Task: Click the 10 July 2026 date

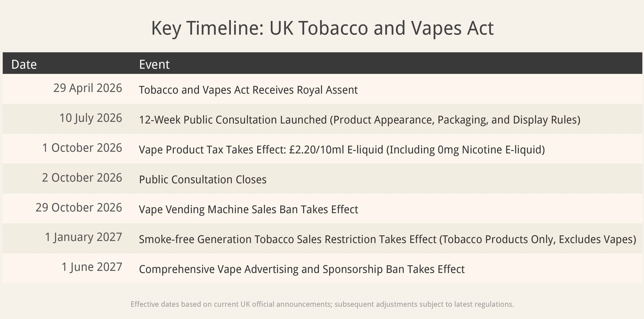Action: click(x=91, y=118)
